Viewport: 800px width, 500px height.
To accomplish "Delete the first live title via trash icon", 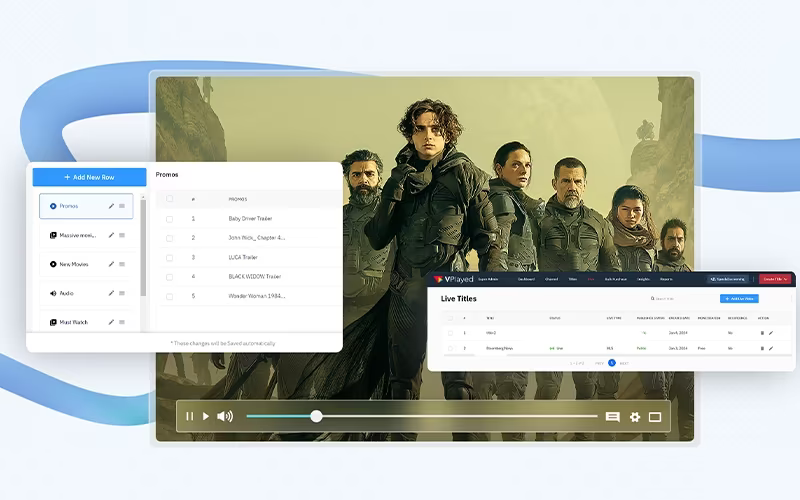I will coord(762,333).
